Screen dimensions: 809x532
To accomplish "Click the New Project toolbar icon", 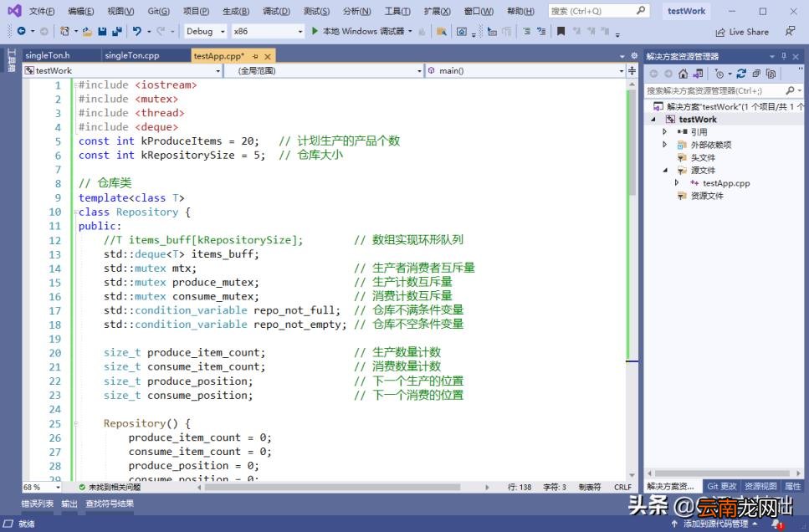I will [64, 32].
